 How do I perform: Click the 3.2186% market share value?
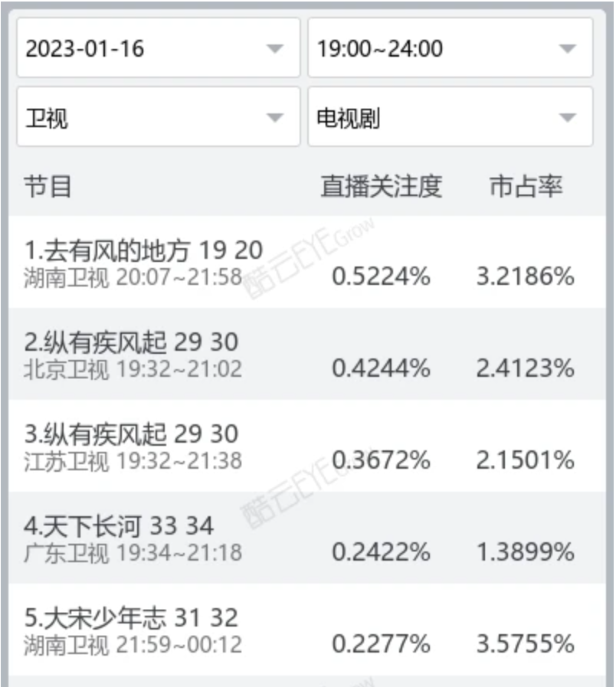point(526,276)
